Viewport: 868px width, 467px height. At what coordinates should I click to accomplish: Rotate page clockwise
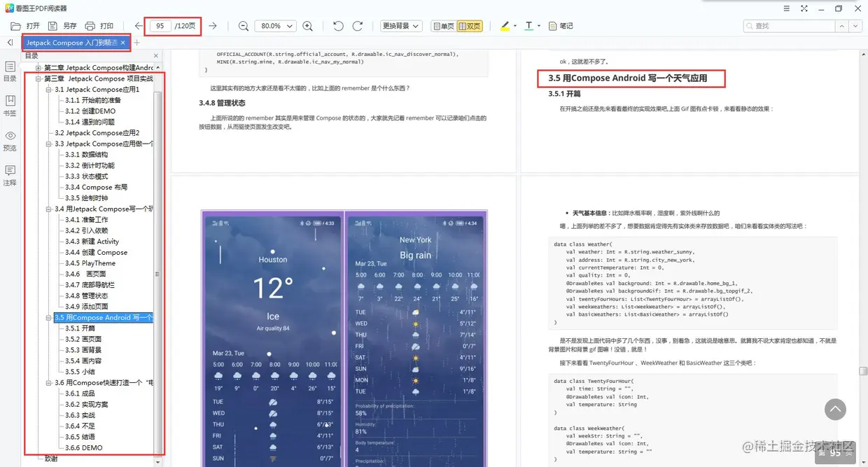[x=357, y=26]
